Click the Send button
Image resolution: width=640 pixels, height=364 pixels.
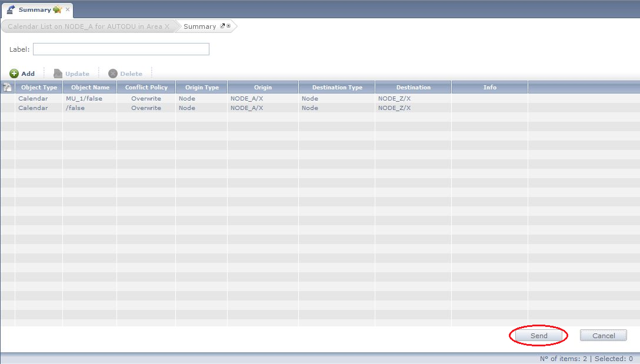[x=538, y=335]
